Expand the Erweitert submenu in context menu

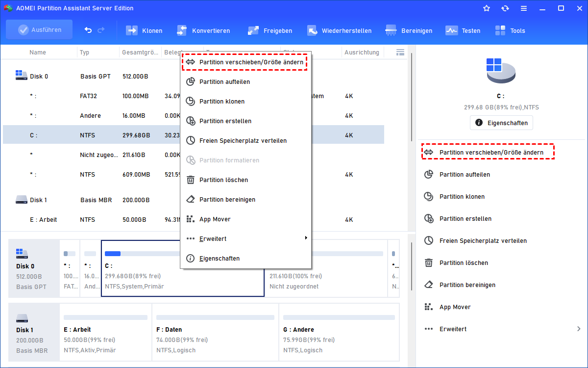tap(246, 239)
